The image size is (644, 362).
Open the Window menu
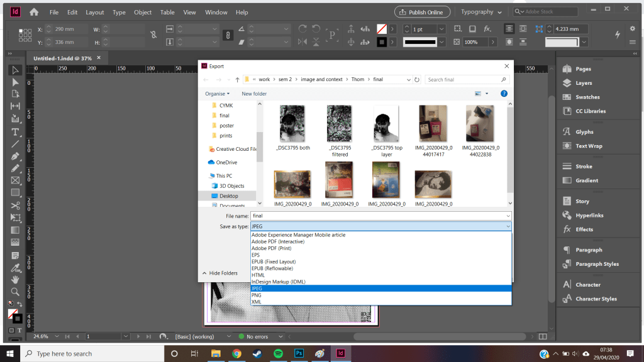(x=216, y=12)
